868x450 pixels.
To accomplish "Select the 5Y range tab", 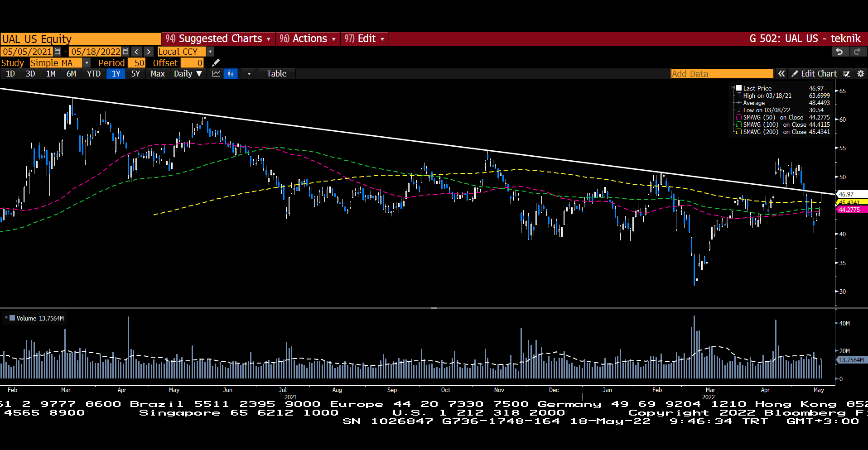I will coord(135,73).
